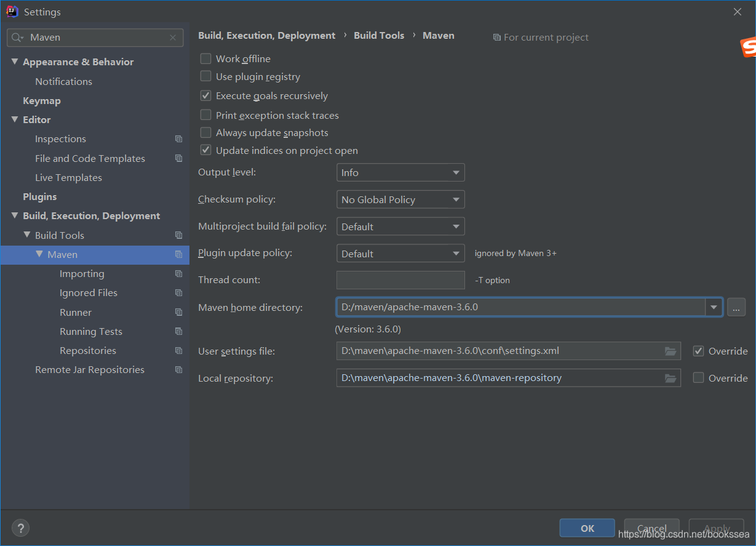Collapse the Maven tree node
The height and width of the screenshot is (546, 756).
coord(39,254)
